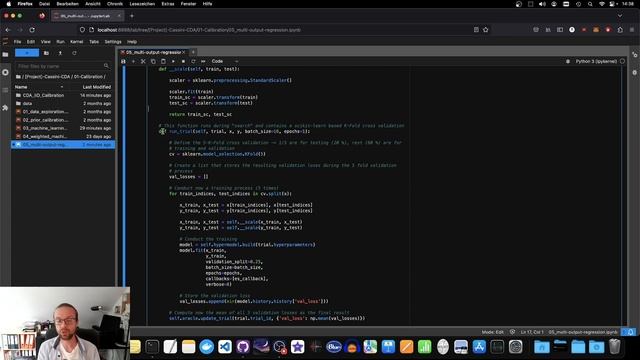Copy the selected cell
The width and height of the screenshot is (640, 360).
pyautogui.click(x=153, y=61)
